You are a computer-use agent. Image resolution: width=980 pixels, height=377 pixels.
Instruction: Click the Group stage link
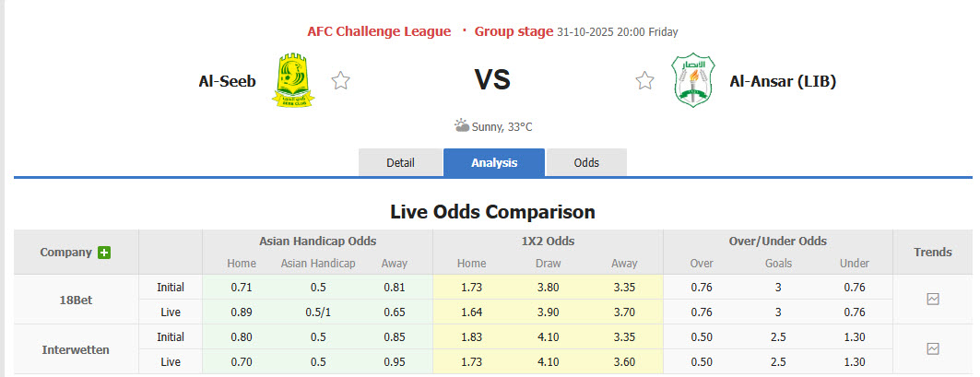pyautogui.click(x=514, y=31)
